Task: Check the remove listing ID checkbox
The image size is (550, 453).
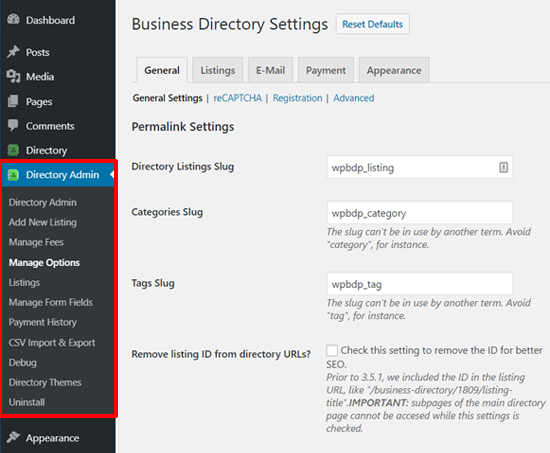Action: coord(332,350)
